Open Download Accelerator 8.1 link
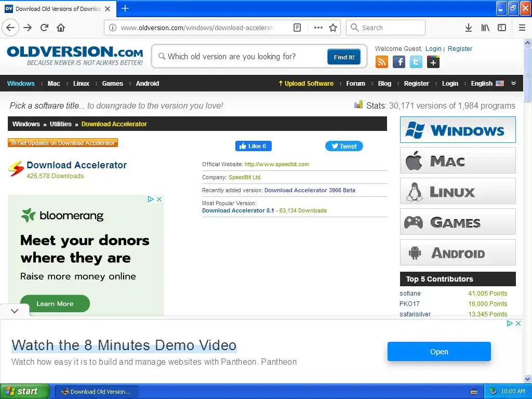This screenshot has height=399, width=532. (238, 210)
